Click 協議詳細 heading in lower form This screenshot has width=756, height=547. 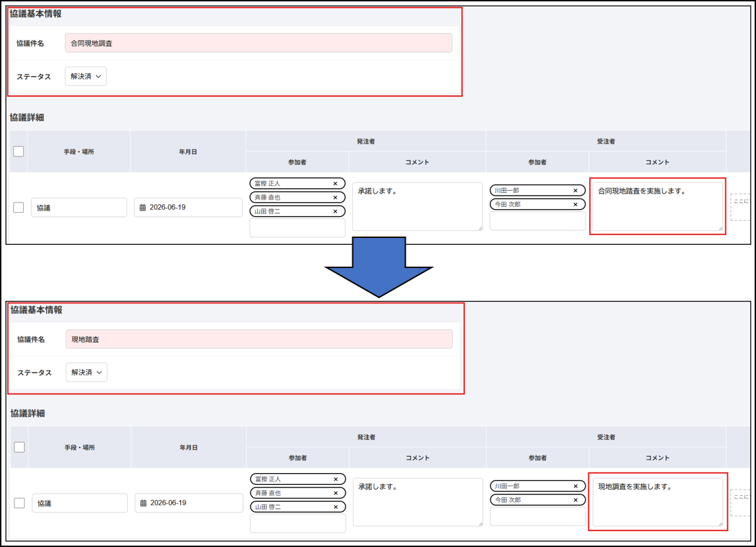pos(27,414)
